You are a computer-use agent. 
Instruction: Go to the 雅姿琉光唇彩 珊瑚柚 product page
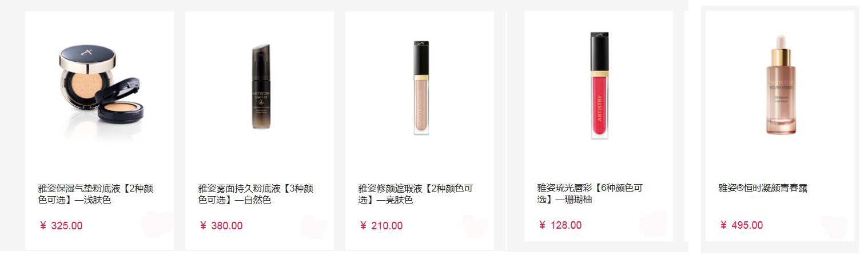[x=590, y=194]
